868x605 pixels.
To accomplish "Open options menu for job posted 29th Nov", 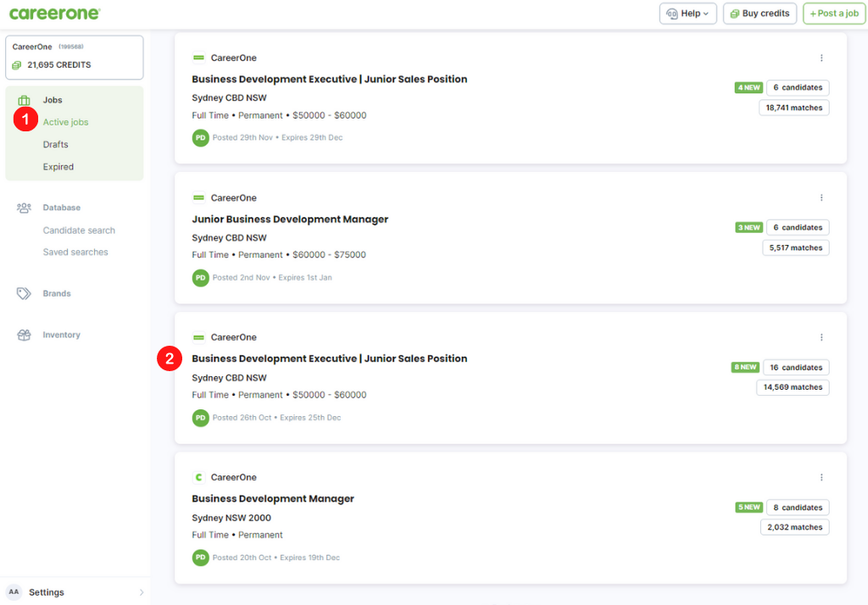I will 821,58.
